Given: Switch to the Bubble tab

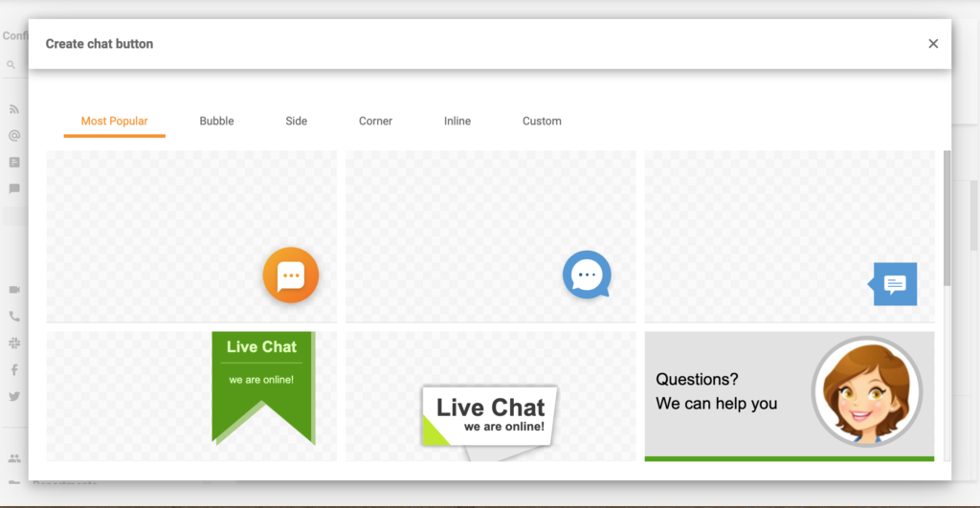Looking at the screenshot, I should [x=216, y=121].
